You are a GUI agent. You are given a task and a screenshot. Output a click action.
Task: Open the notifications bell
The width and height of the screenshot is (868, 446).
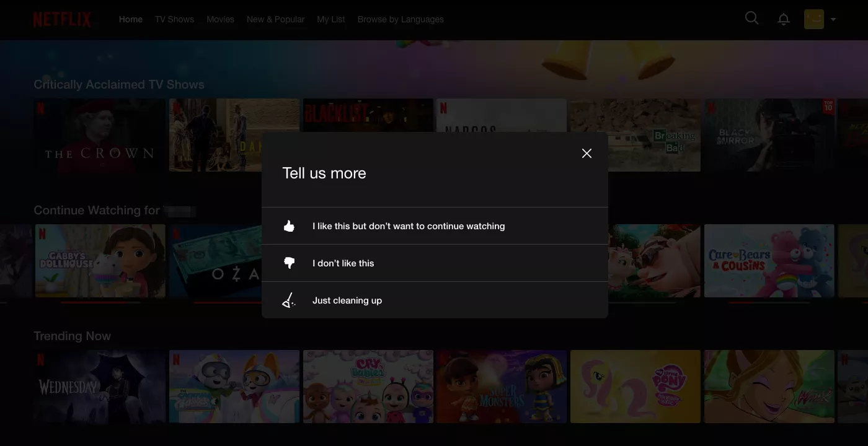[784, 19]
